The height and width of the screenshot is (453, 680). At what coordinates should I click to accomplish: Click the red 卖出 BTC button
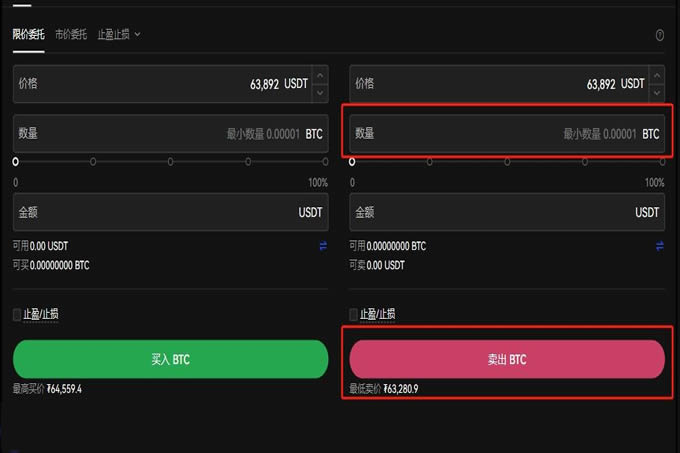(507, 359)
